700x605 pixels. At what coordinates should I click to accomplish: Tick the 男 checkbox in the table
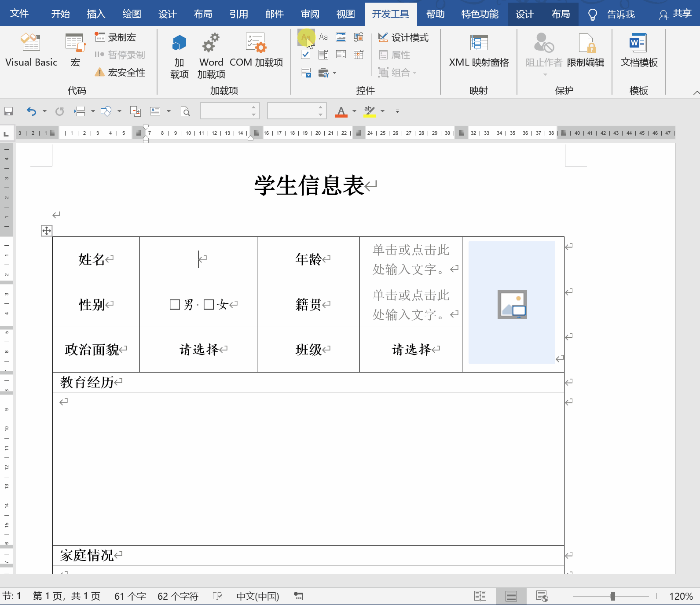tap(175, 304)
